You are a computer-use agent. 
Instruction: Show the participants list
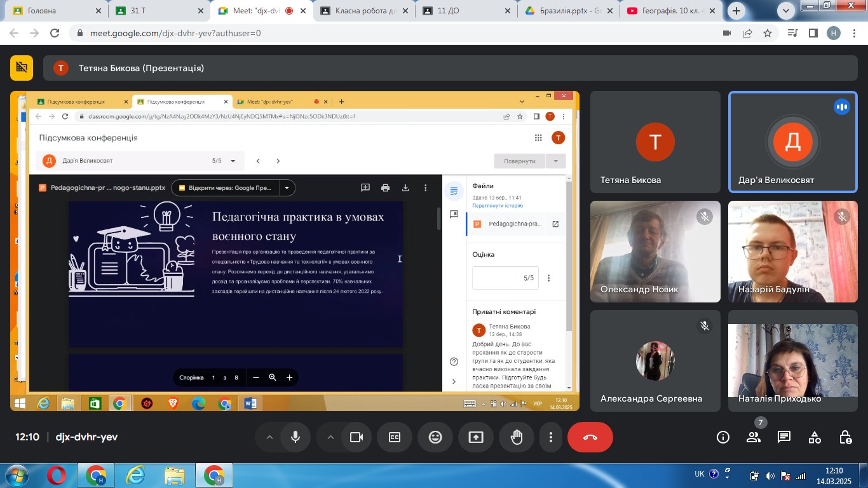point(754,437)
